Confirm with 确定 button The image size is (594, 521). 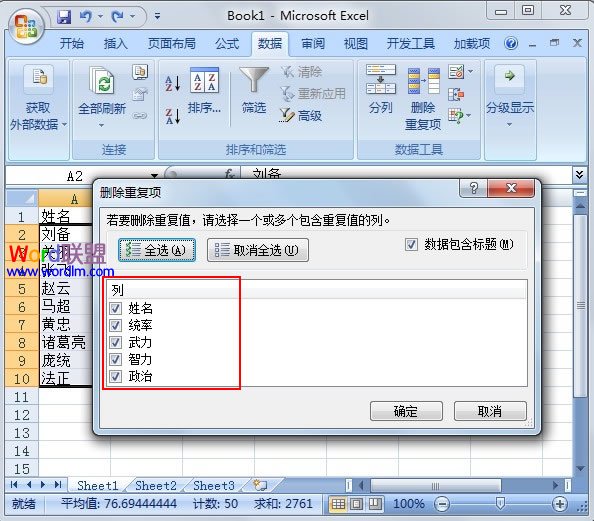point(406,411)
